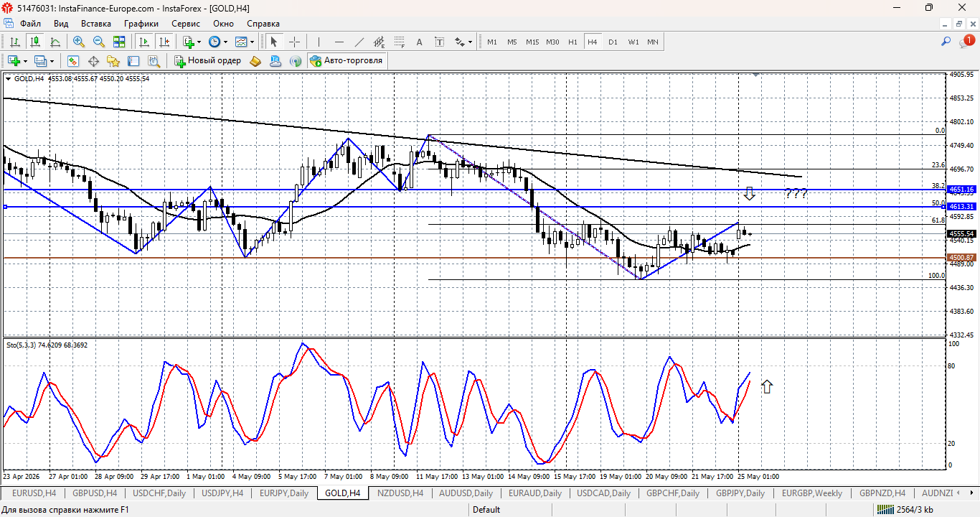Expand the indicators dropdown arrow

199,42
